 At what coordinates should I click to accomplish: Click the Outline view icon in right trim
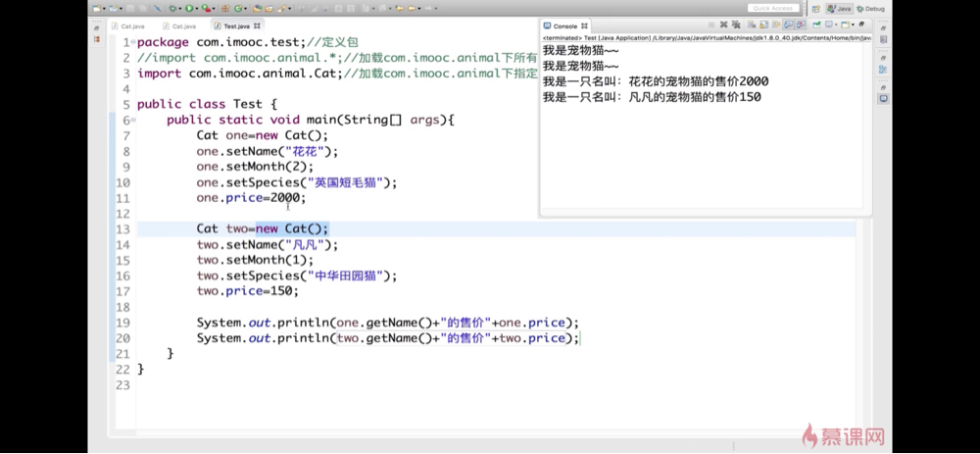click(883, 69)
